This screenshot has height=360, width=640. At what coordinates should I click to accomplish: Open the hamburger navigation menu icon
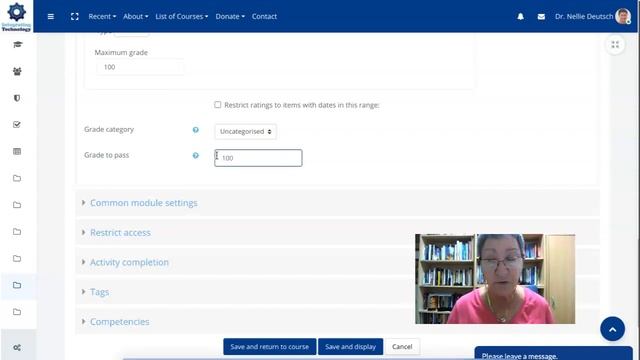click(x=51, y=16)
